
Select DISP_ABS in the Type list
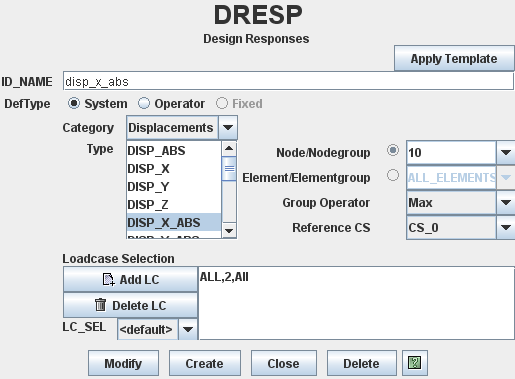(174, 151)
